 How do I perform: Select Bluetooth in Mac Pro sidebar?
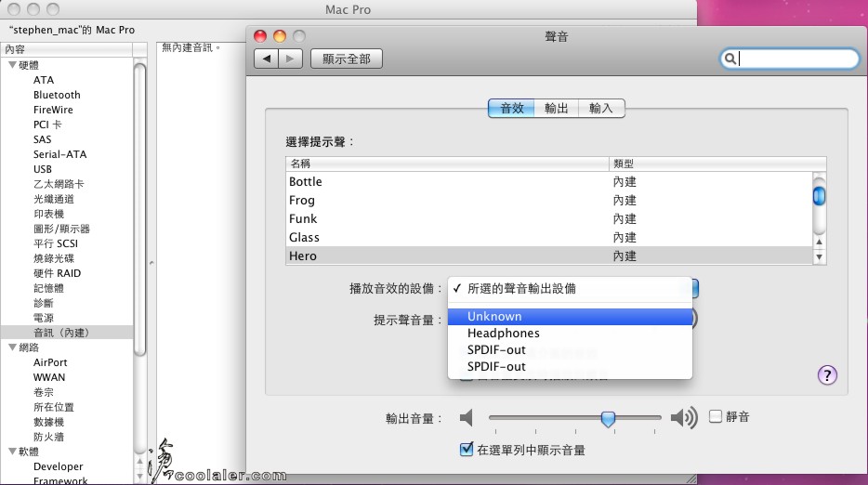click(x=57, y=95)
